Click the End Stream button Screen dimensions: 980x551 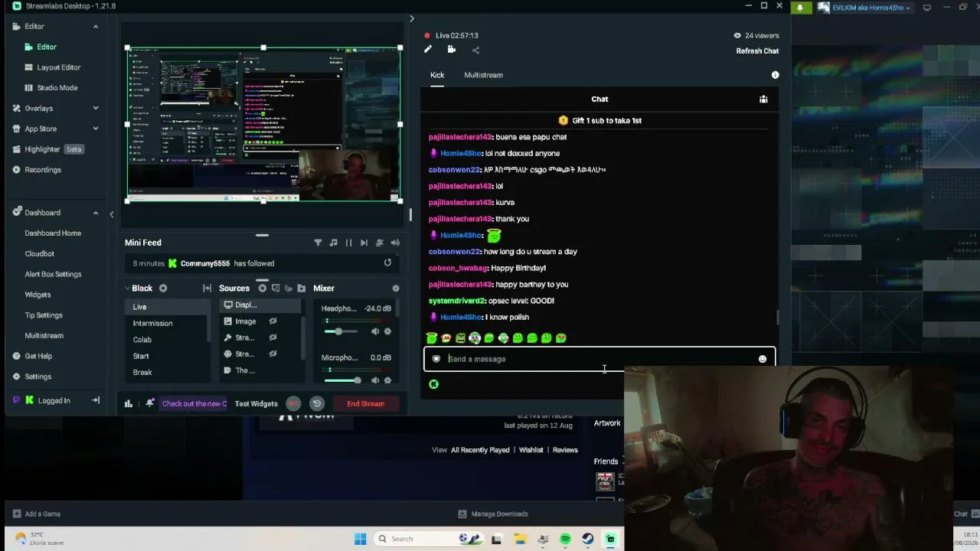pos(365,403)
